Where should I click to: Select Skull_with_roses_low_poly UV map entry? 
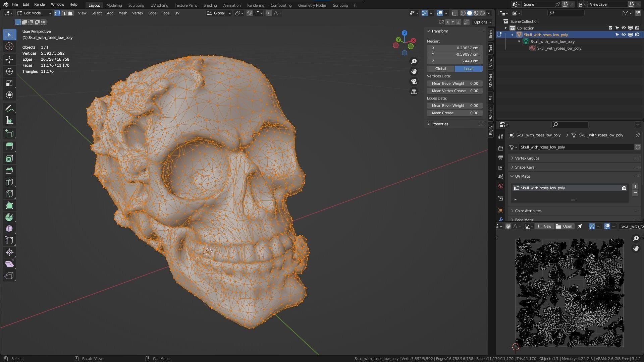coord(570,188)
